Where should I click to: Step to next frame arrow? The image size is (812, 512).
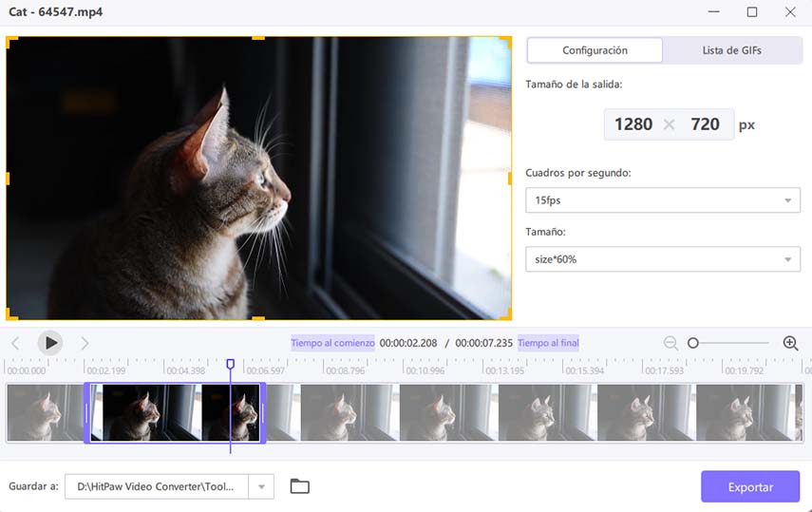pyautogui.click(x=85, y=343)
